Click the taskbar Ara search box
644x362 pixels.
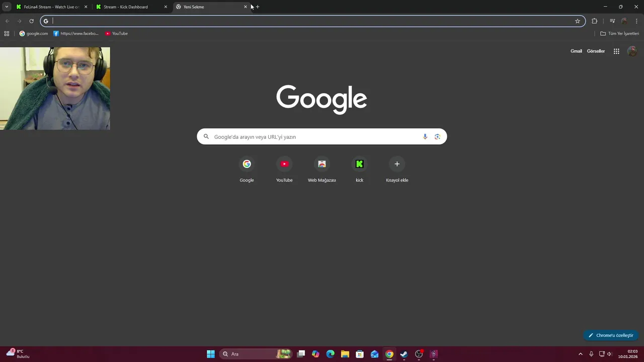256,354
